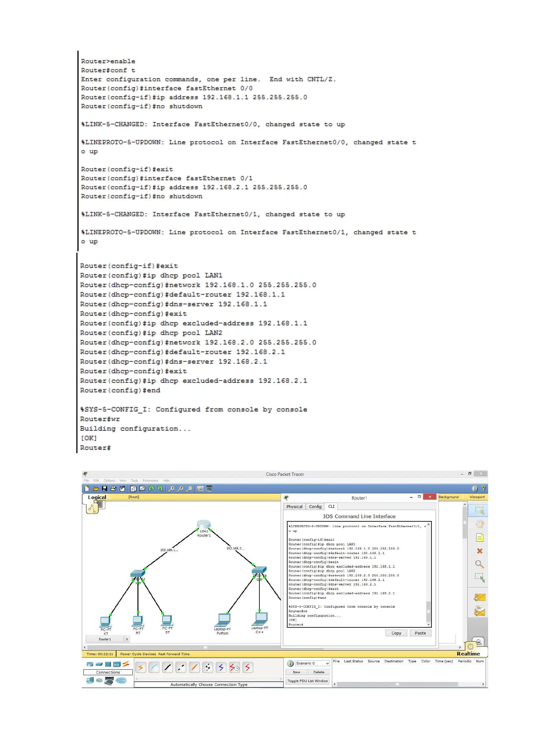Open the Scenario 0 dropdown

coord(312,663)
